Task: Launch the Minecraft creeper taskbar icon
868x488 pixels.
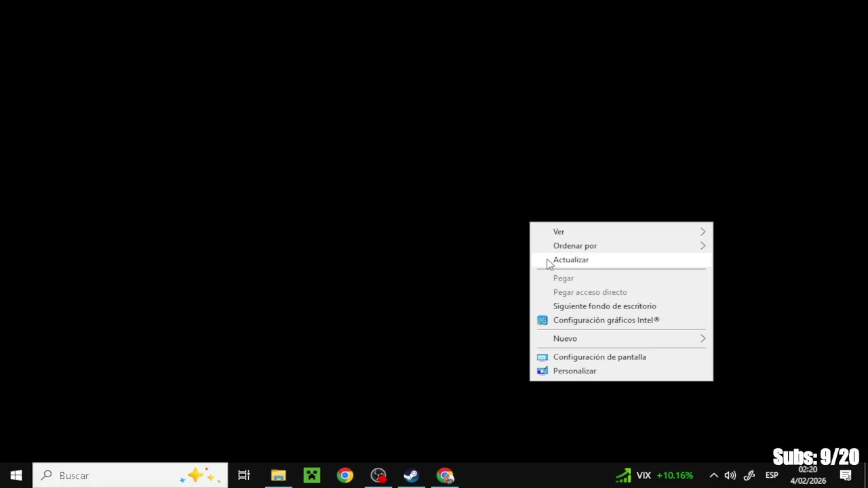Action: click(x=312, y=475)
